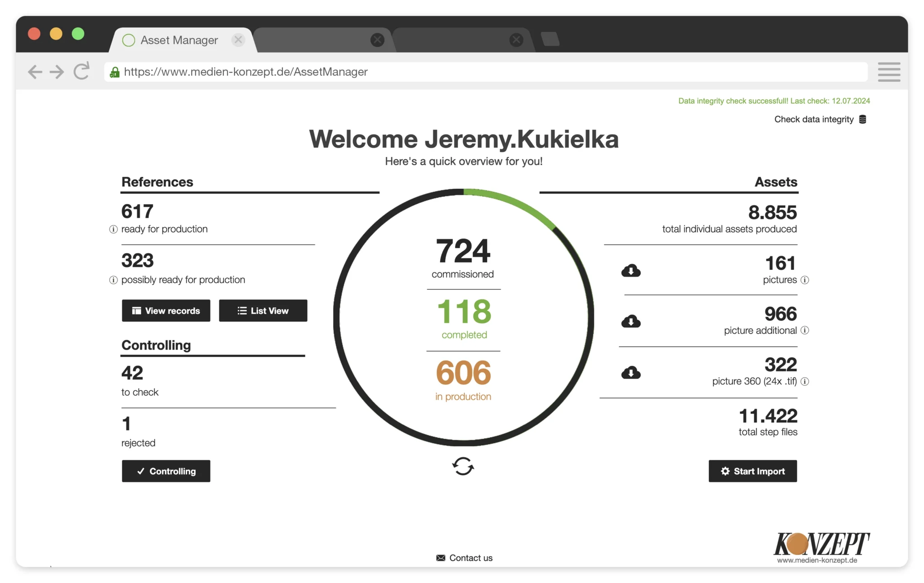Start Import of assets

pyautogui.click(x=753, y=471)
